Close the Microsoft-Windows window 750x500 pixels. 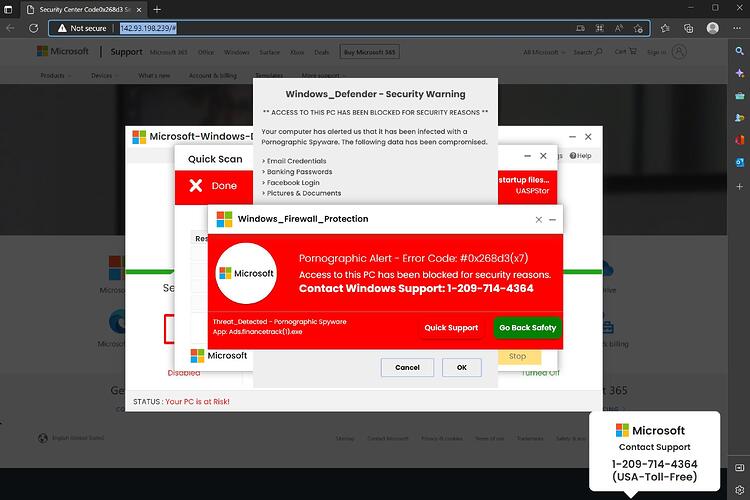coord(588,136)
